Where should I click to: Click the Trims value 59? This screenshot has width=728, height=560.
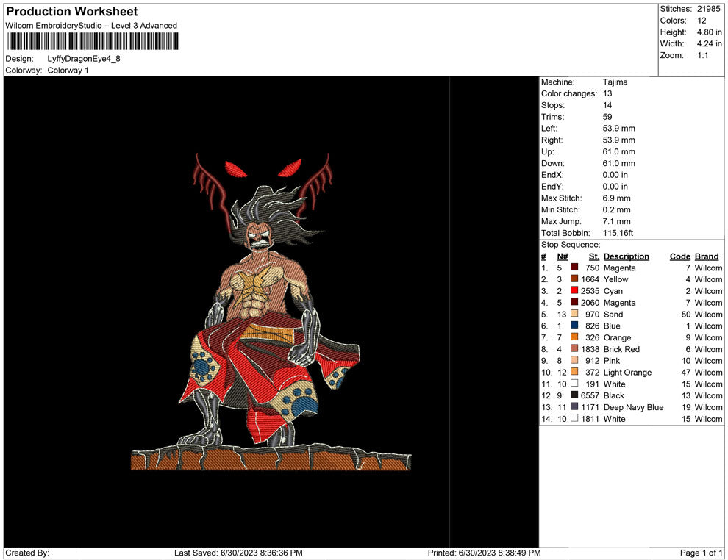click(x=607, y=116)
